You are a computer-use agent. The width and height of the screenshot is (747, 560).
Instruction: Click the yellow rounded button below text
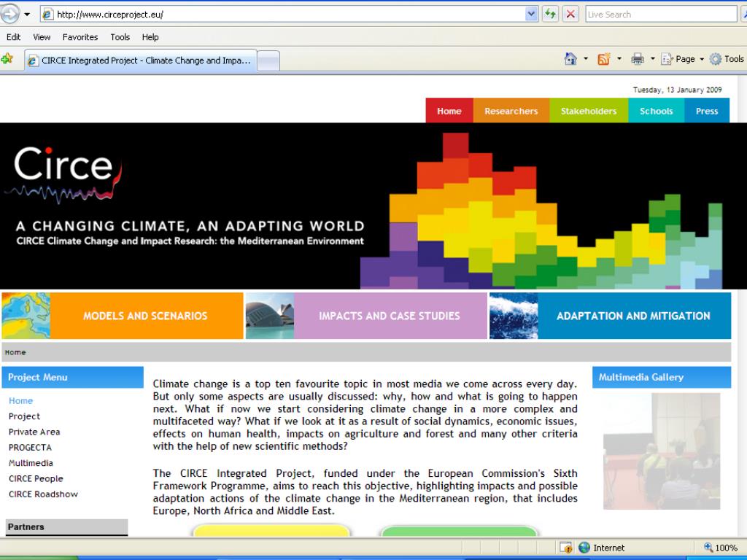(271, 530)
